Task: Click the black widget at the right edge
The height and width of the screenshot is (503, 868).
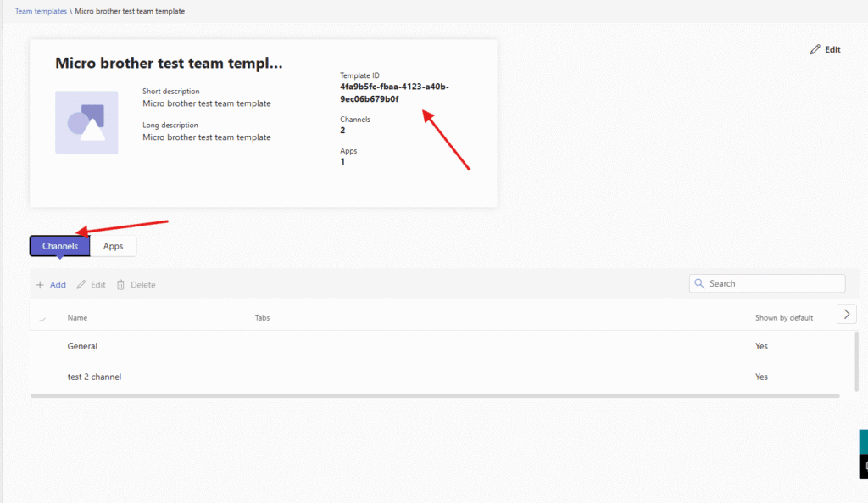Action: click(x=863, y=467)
